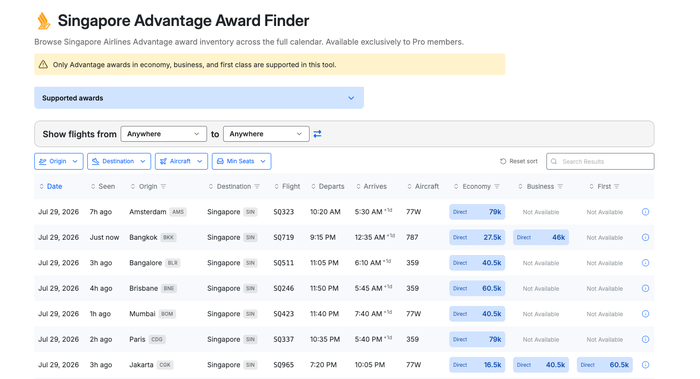Image resolution: width=700 pixels, height=379 pixels.
Task: Open the Aircraft filter dropdown button
Action: click(181, 161)
